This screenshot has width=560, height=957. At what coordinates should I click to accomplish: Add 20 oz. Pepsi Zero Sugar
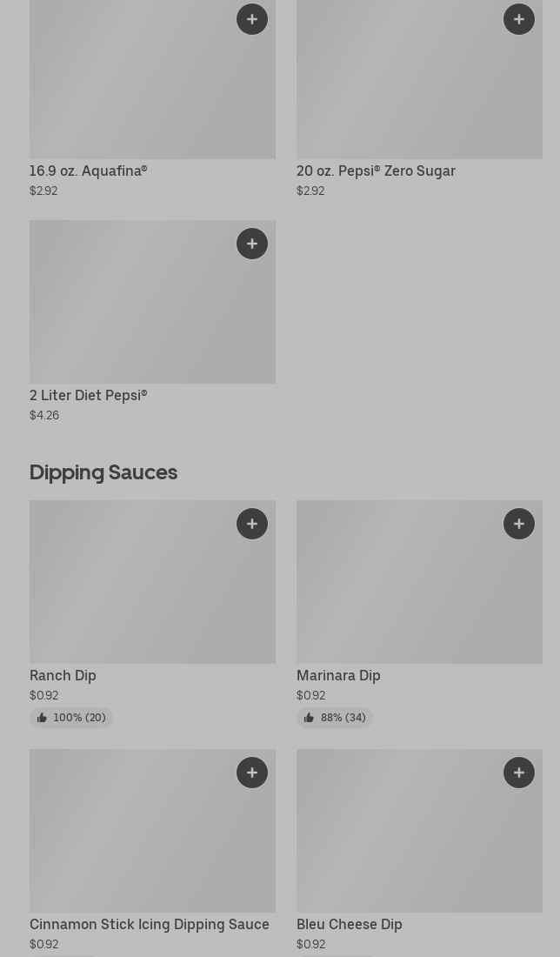[519, 19]
